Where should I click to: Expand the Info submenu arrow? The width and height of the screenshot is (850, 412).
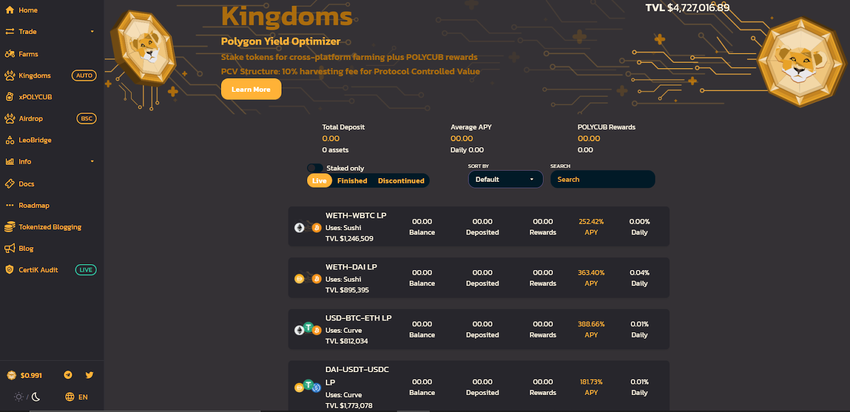coord(92,162)
